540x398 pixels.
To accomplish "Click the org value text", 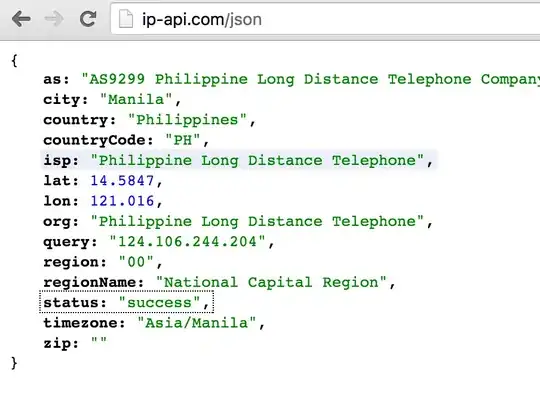I will click(257, 221).
